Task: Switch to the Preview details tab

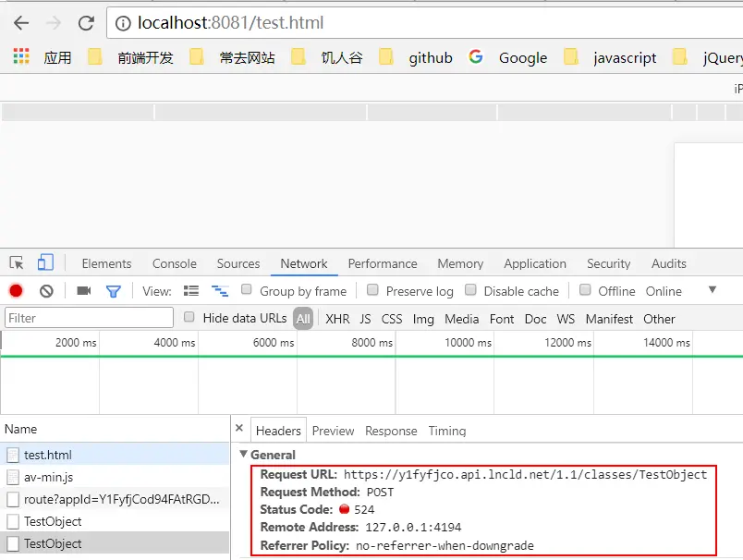Action: (x=333, y=431)
